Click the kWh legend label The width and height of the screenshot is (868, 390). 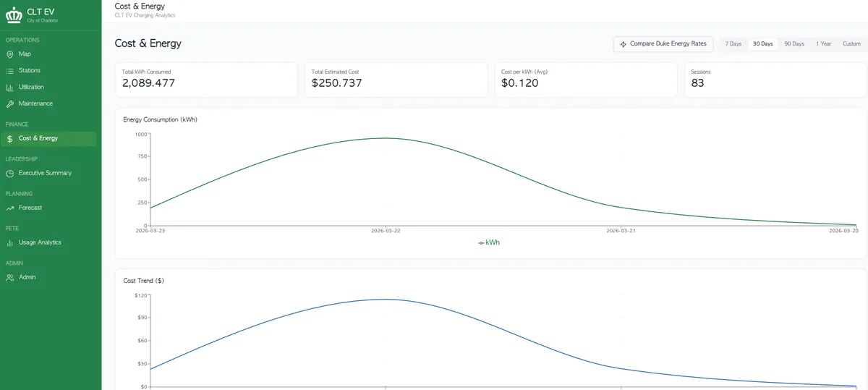click(493, 242)
